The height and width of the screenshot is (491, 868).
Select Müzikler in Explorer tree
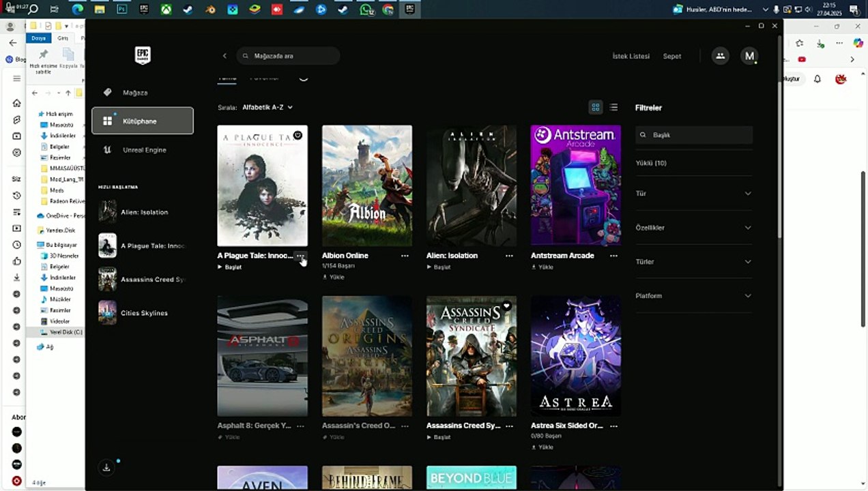60,299
